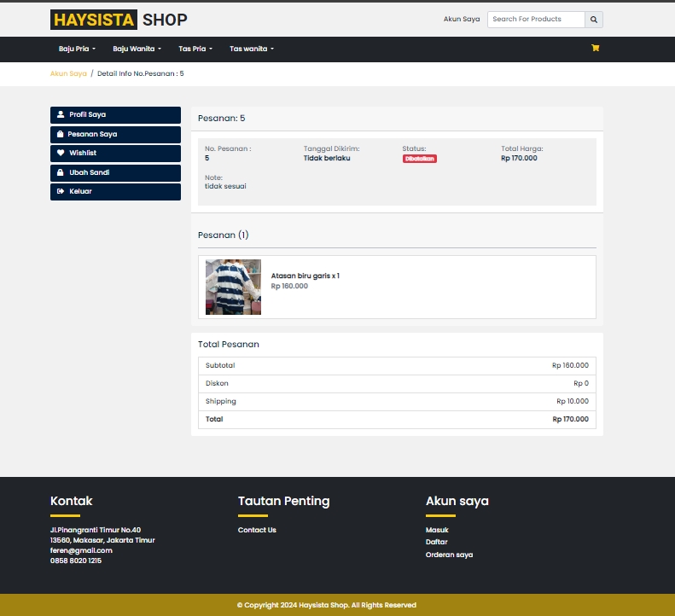
Task: Choose Keluar to log out
Action: pos(115,192)
